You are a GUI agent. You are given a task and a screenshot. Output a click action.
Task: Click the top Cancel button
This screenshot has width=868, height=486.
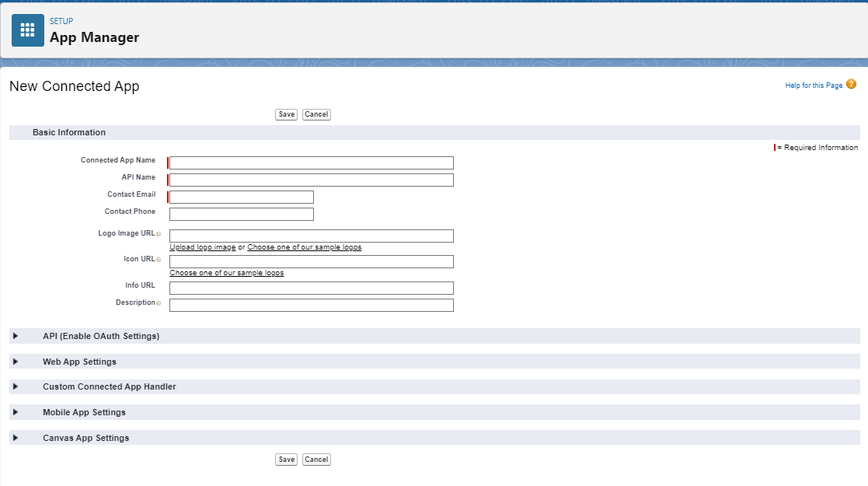tap(316, 114)
